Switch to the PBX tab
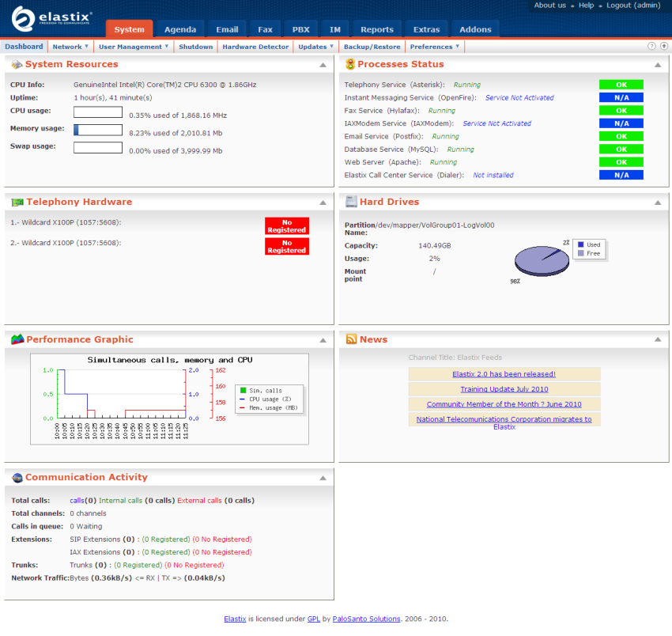The height and width of the screenshot is (636, 672). pyautogui.click(x=300, y=29)
